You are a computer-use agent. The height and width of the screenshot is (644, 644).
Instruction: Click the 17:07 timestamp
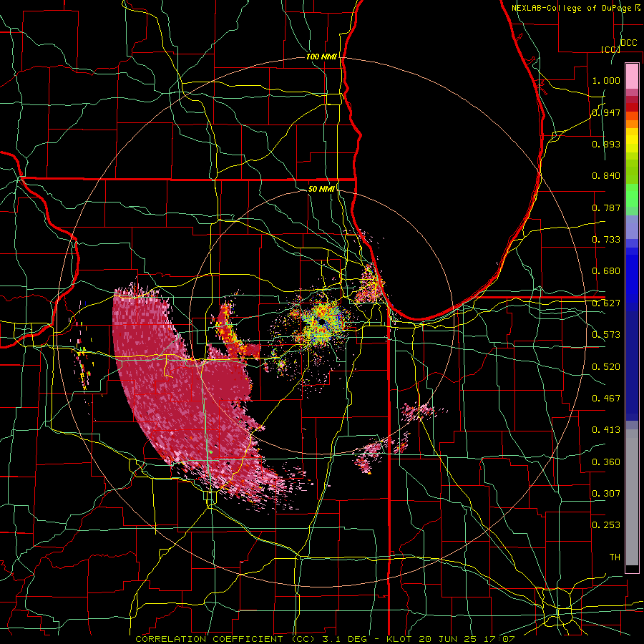pos(499,639)
